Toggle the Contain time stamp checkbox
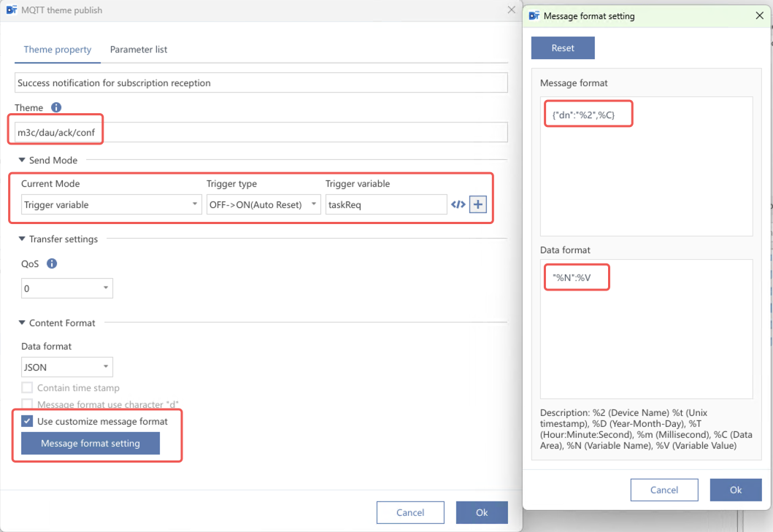Viewport: 773px width, 532px height. click(x=27, y=388)
